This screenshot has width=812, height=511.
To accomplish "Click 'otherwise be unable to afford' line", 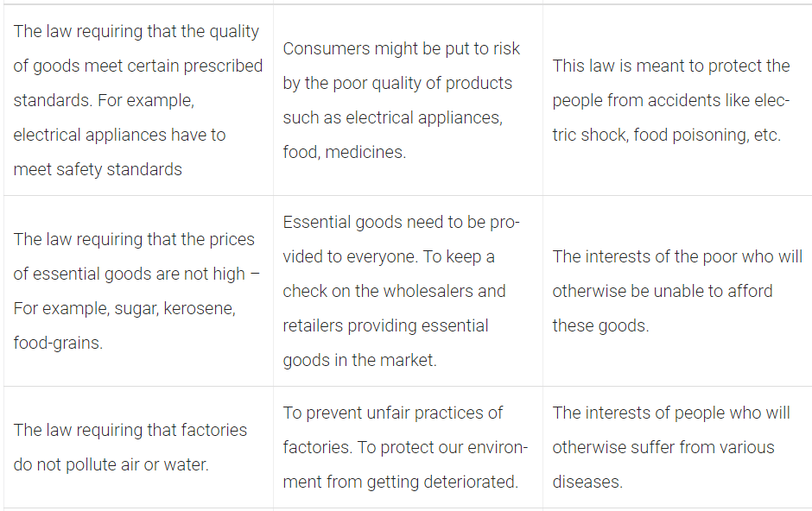I will click(x=663, y=291).
